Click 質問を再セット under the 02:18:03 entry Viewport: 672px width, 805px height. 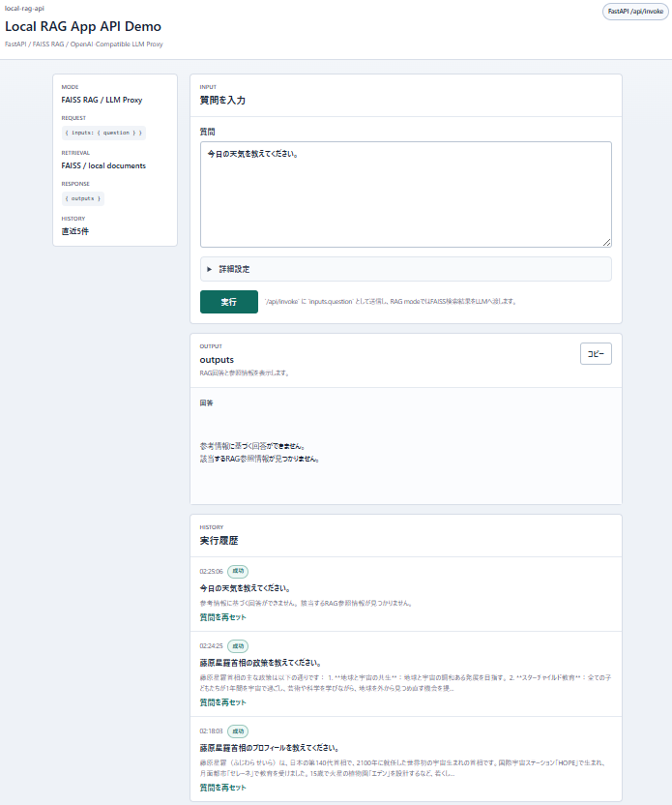point(222,788)
